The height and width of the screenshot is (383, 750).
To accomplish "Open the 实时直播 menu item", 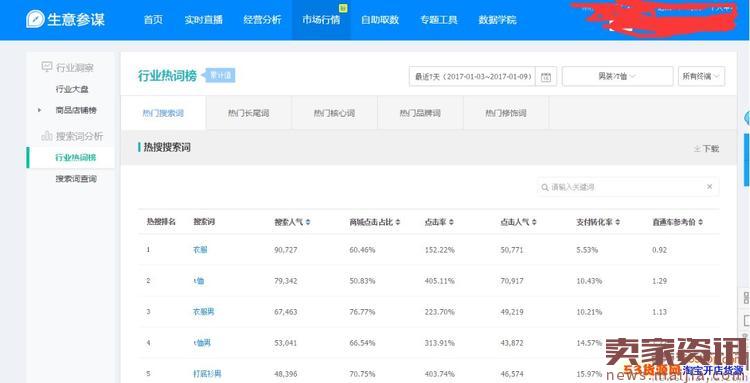I will pyautogui.click(x=203, y=20).
